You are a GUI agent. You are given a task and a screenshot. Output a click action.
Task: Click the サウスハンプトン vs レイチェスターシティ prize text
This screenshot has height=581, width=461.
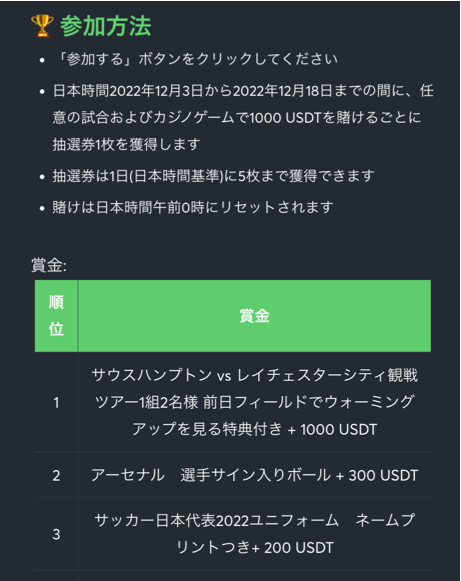254,375
